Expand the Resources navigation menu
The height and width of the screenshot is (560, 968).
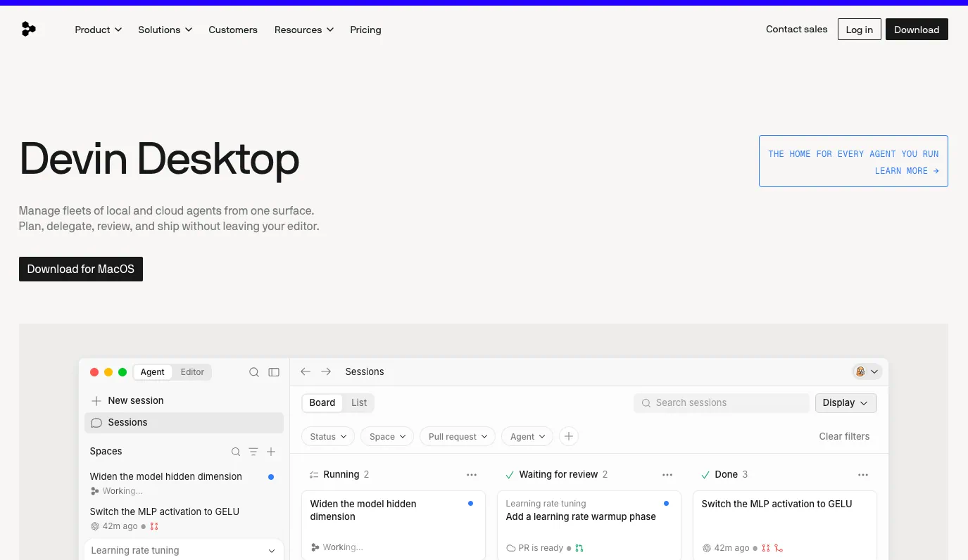[x=304, y=30]
